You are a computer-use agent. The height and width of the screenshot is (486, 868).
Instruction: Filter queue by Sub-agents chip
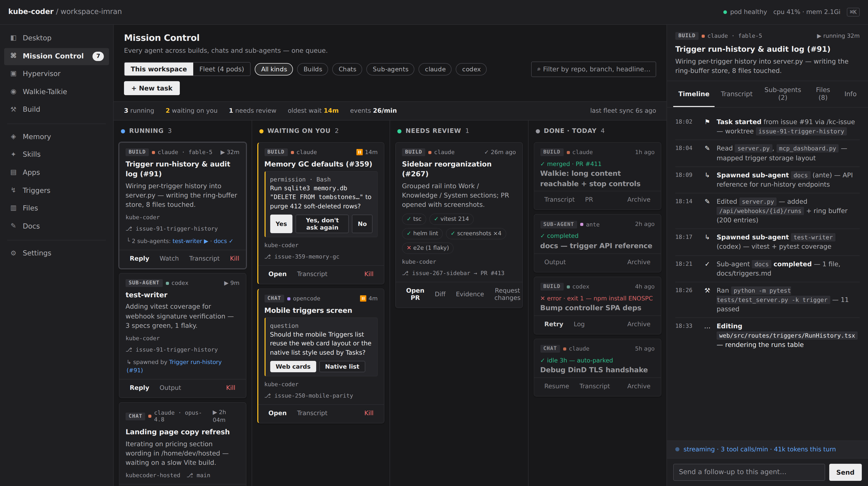click(390, 69)
